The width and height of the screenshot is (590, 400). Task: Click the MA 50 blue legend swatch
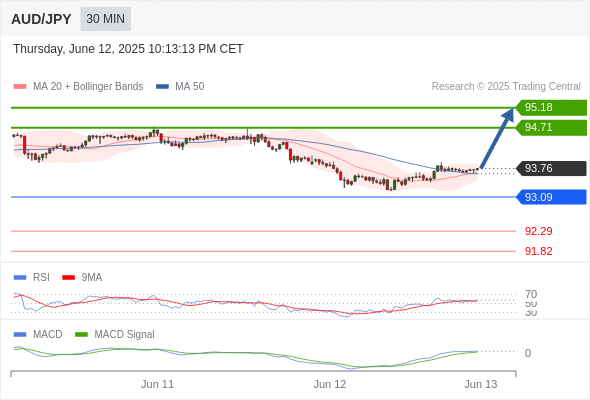pyautogui.click(x=162, y=87)
